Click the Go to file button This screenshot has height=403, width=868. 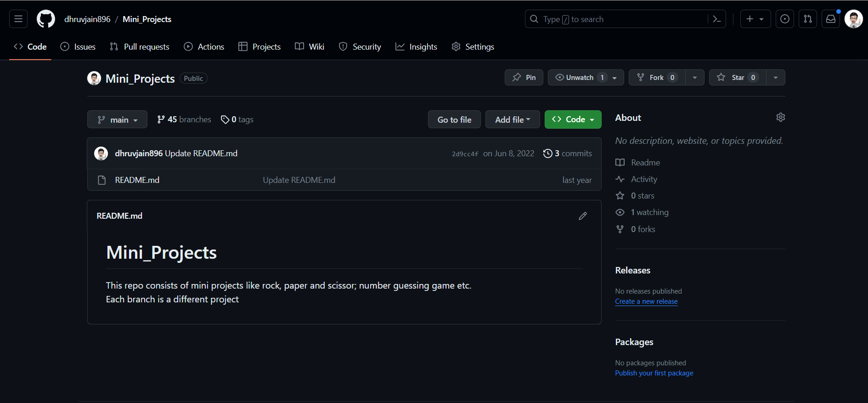(x=454, y=119)
